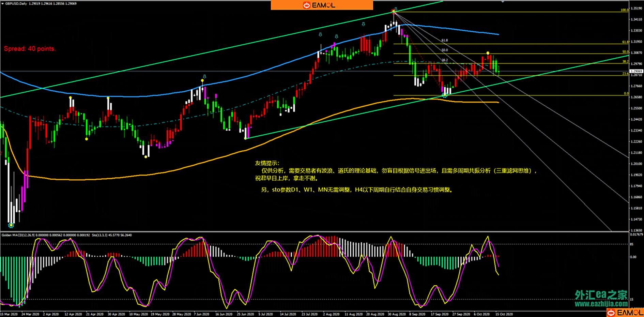Click the www.eazhijia.com watermark link
Screen dimensions: 644x317
click(601, 304)
